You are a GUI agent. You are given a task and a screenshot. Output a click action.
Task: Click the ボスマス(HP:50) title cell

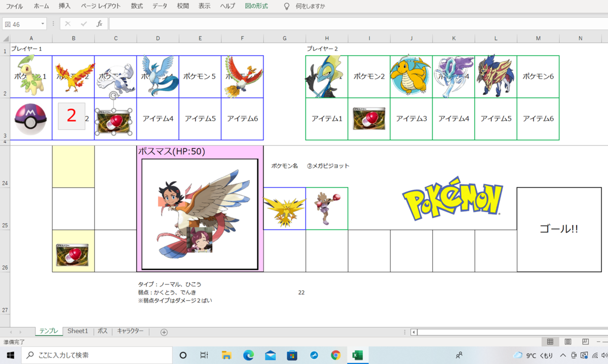coord(172,151)
